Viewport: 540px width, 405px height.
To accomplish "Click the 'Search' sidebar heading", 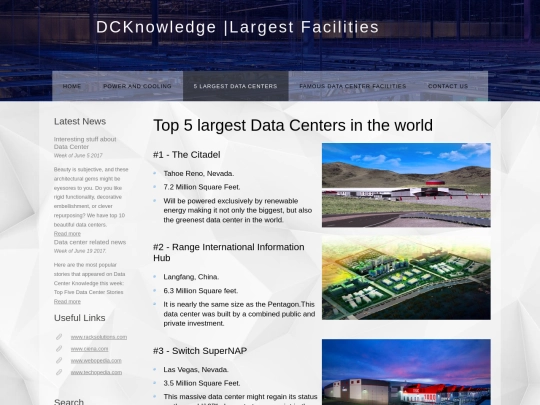I will (69, 402).
